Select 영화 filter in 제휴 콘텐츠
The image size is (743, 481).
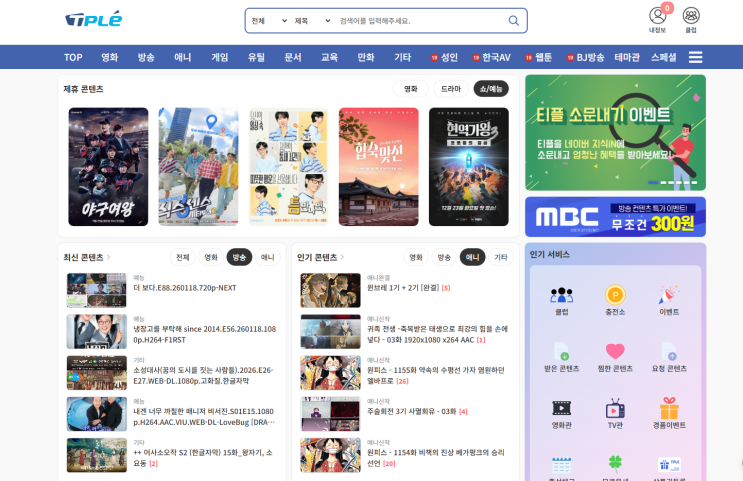(411, 89)
